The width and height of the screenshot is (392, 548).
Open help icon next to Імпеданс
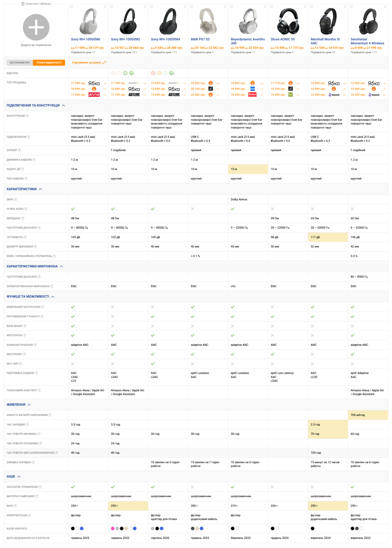[x=23, y=218]
